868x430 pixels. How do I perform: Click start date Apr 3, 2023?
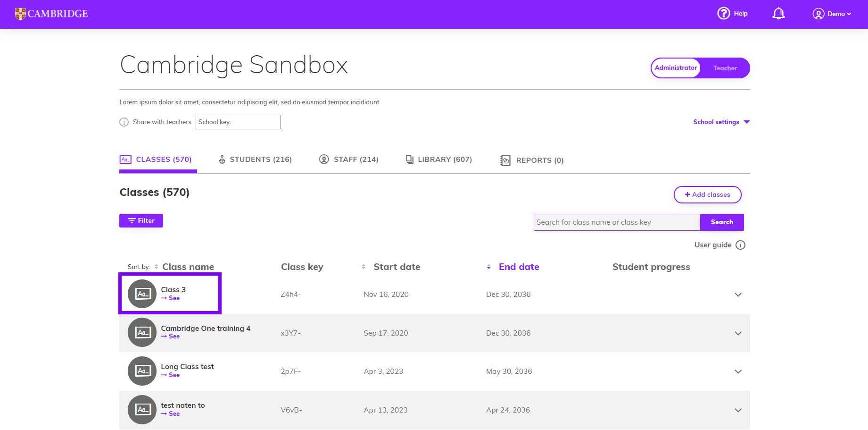(x=383, y=371)
